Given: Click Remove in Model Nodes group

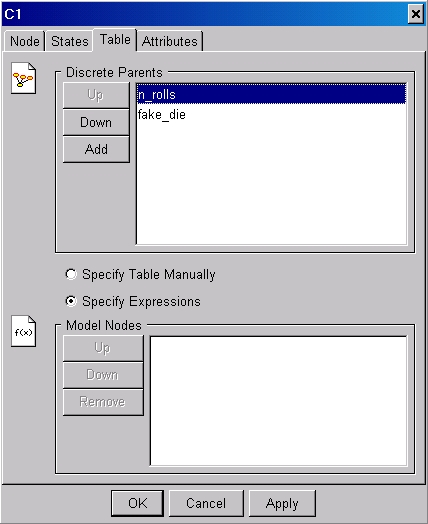Looking at the screenshot, I should [103, 402].
